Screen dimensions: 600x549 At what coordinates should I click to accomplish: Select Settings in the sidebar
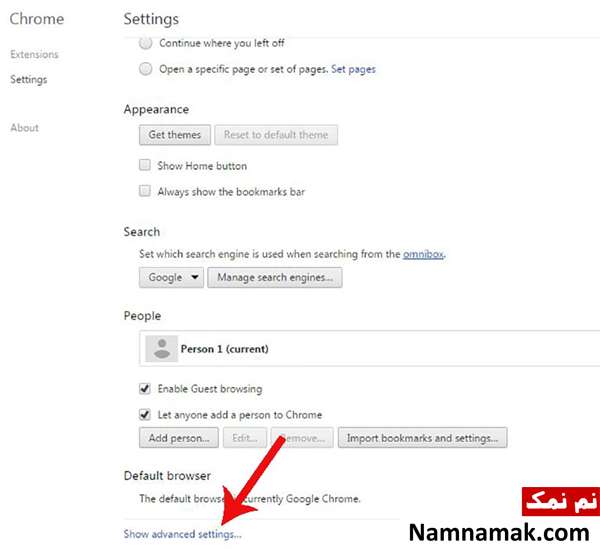(x=29, y=80)
